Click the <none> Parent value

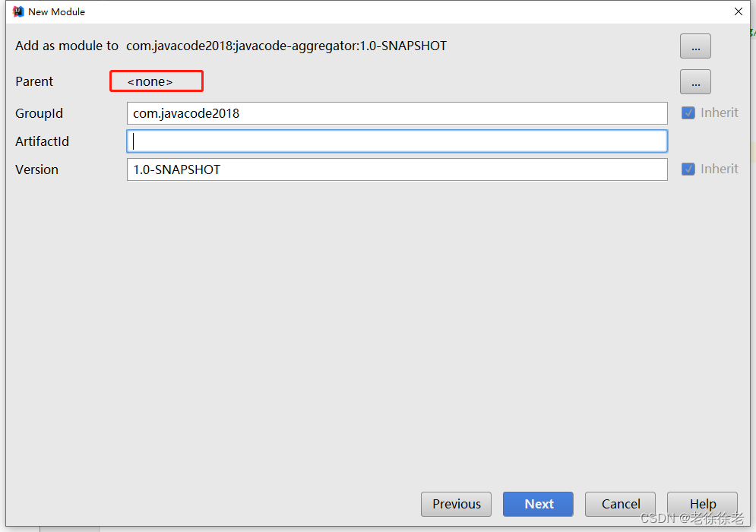pos(150,81)
